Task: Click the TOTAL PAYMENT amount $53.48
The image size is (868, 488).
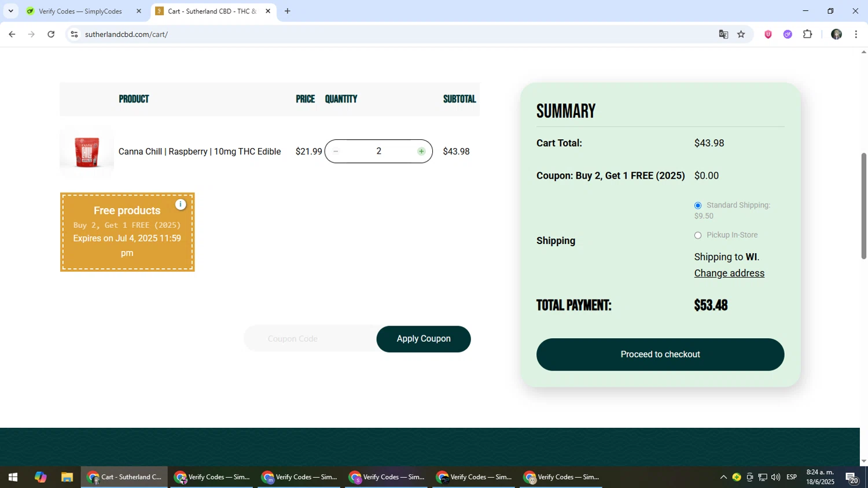Action: [711, 305]
